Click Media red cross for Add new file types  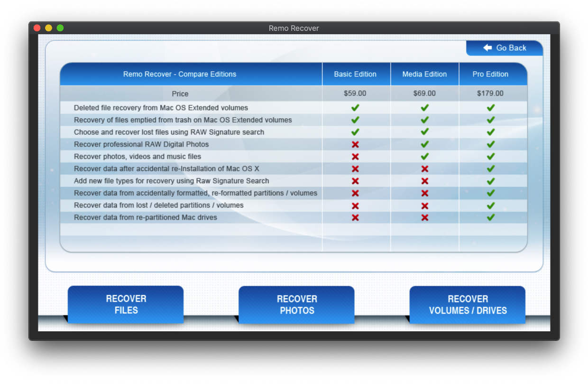(424, 181)
